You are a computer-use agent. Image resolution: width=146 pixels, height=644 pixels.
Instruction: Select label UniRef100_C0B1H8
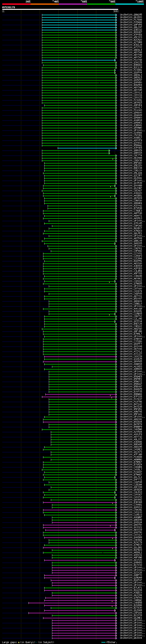[x=131, y=276]
